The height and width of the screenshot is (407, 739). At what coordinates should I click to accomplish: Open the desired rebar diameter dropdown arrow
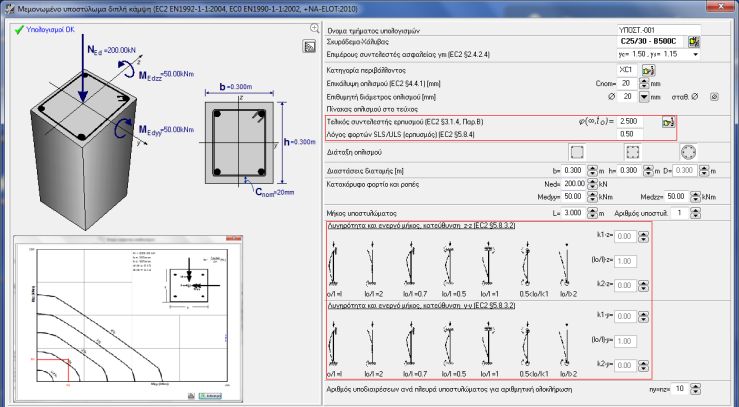click(x=644, y=97)
